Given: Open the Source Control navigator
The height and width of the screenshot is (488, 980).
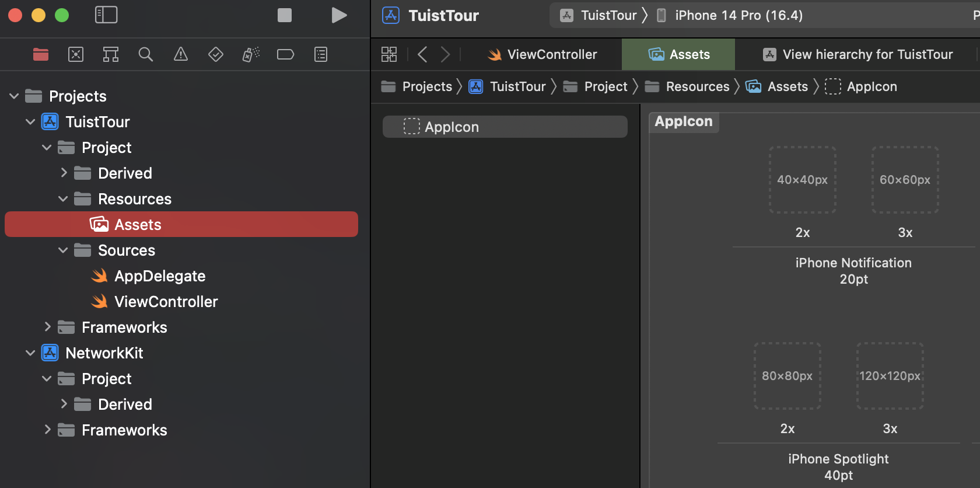Looking at the screenshot, I should (76, 54).
